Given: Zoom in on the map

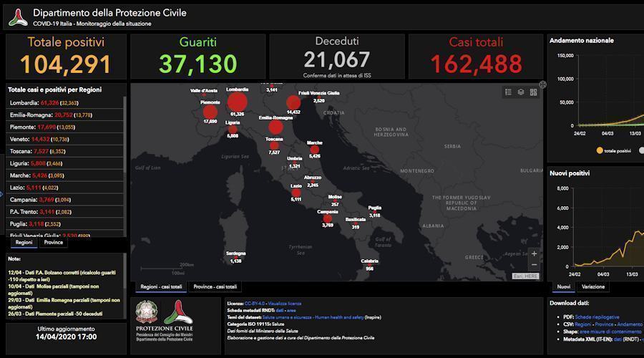Looking at the screenshot, I should click(535, 253).
